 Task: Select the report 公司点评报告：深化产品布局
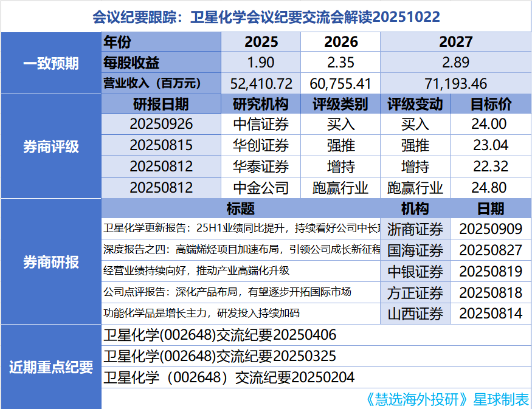tap(241, 292)
